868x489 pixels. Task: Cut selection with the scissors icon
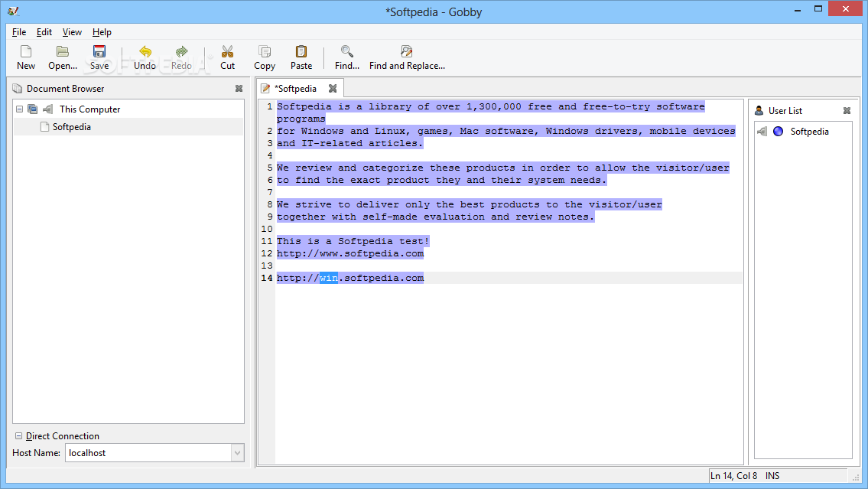[228, 52]
